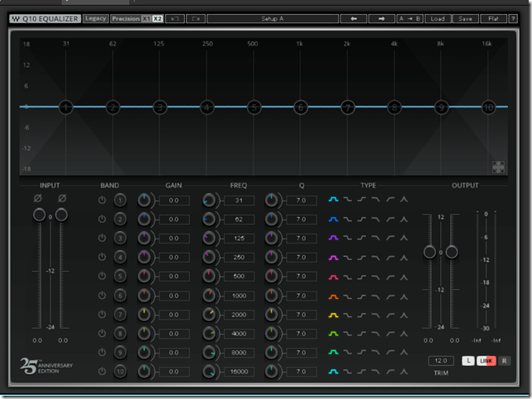Image resolution: width=532 pixels, height=399 pixels.
Task: Toggle power for band 6
Action: [102, 296]
